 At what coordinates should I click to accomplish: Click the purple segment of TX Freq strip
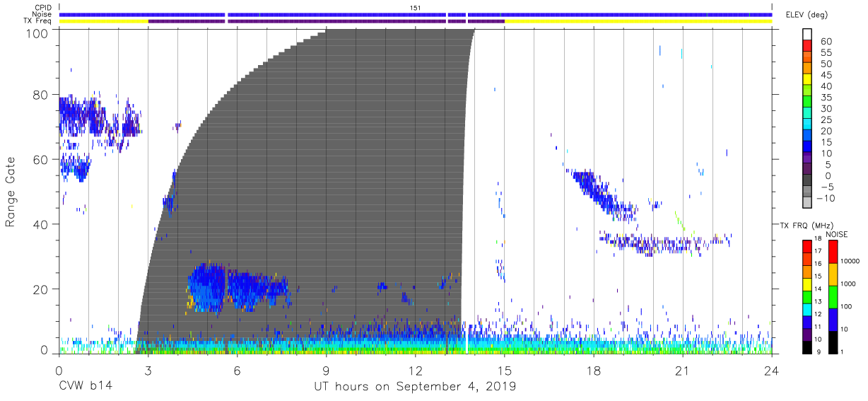[x=326, y=21]
